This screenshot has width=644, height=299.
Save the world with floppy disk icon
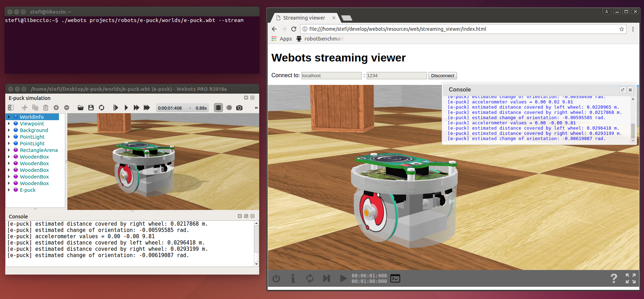point(91,108)
